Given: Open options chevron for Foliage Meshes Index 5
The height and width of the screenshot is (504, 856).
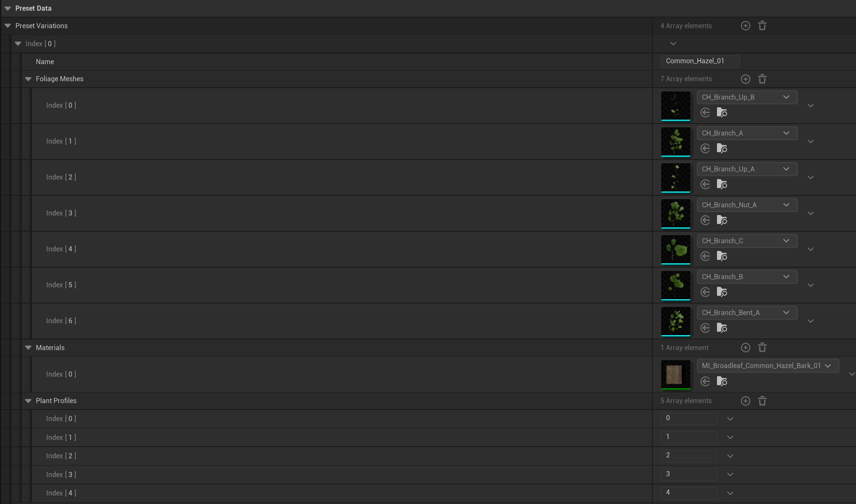Looking at the screenshot, I should click(x=810, y=285).
